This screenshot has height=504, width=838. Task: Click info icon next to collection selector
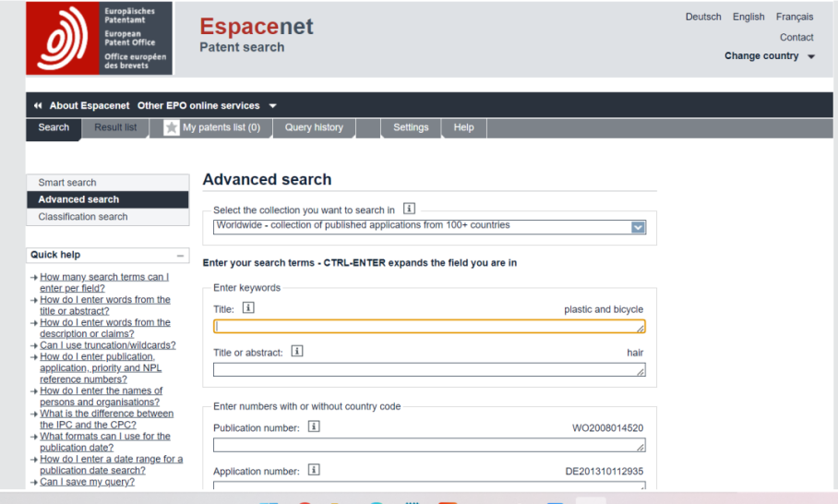pos(410,210)
